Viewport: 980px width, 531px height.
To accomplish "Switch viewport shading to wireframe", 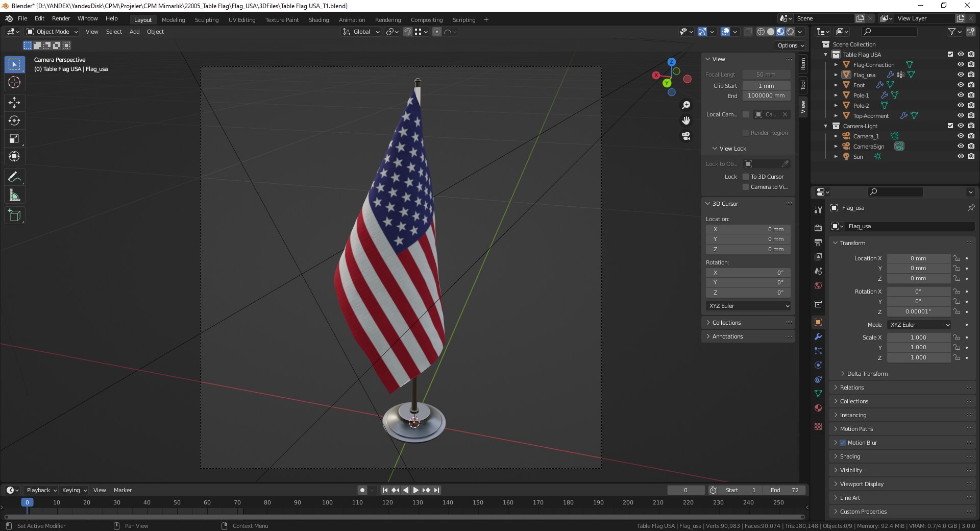I will pyautogui.click(x=761, y=32).
